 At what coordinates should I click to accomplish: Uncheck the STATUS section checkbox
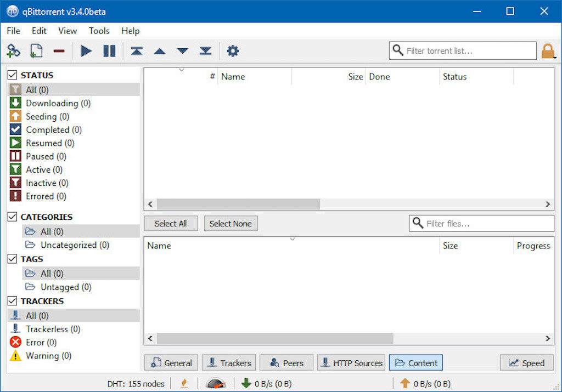click(12, 75)
